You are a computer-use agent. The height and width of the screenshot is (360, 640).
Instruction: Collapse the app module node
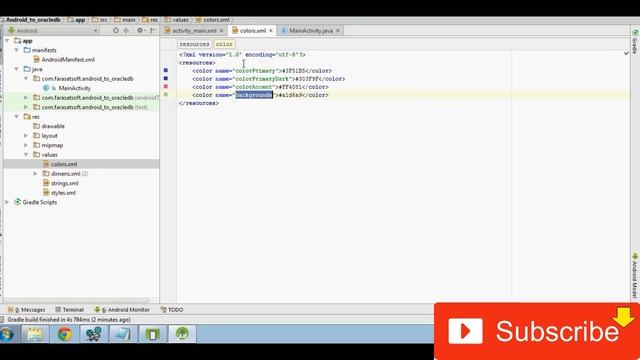pos(7,41)
